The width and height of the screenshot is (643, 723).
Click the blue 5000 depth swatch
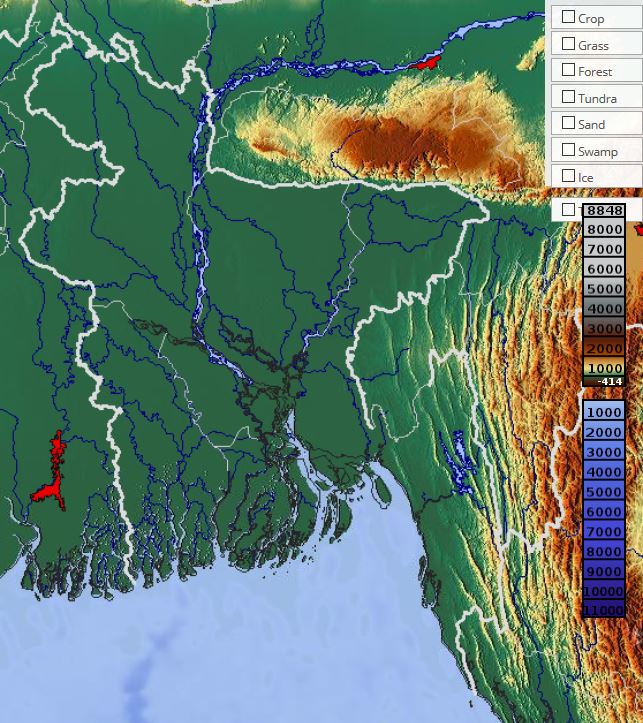(604, 492)
